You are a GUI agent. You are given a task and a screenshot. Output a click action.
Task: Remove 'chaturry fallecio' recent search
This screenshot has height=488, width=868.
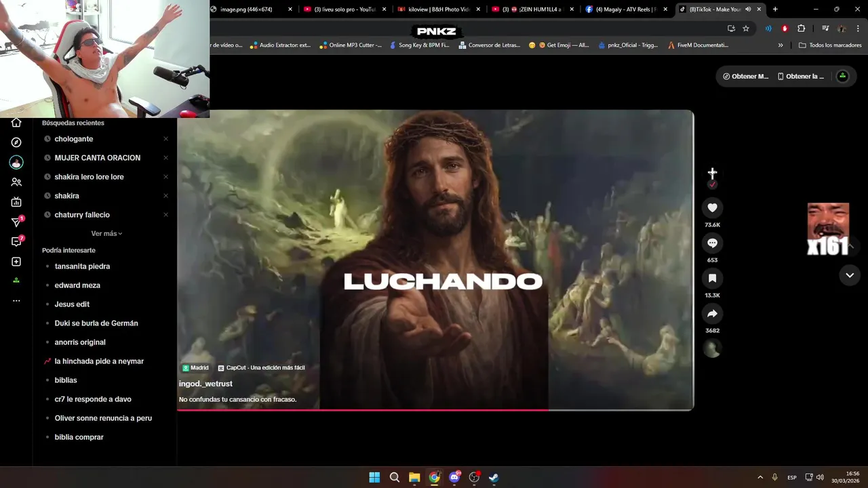tap(165, 215)
